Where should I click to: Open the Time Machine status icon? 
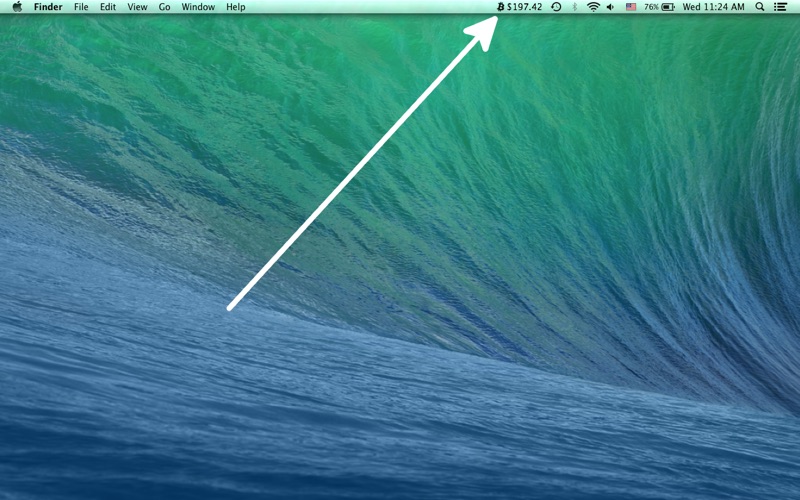point(556,7)
